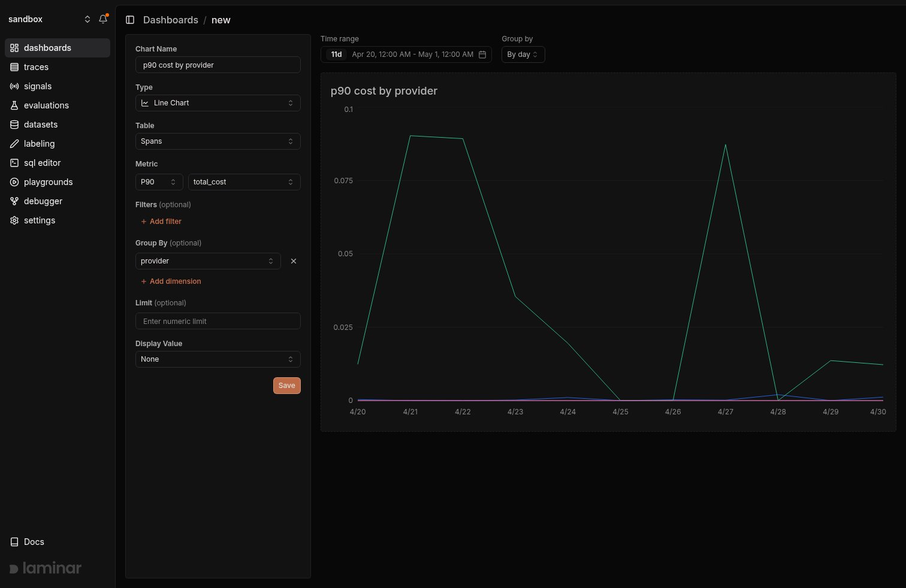Go to traces in the sidebar

click(x=58, y=67)
